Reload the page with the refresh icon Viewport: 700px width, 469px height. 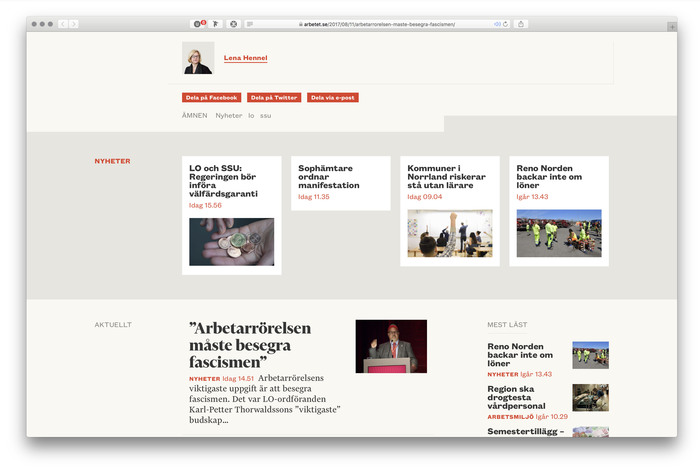coord(505,24)
